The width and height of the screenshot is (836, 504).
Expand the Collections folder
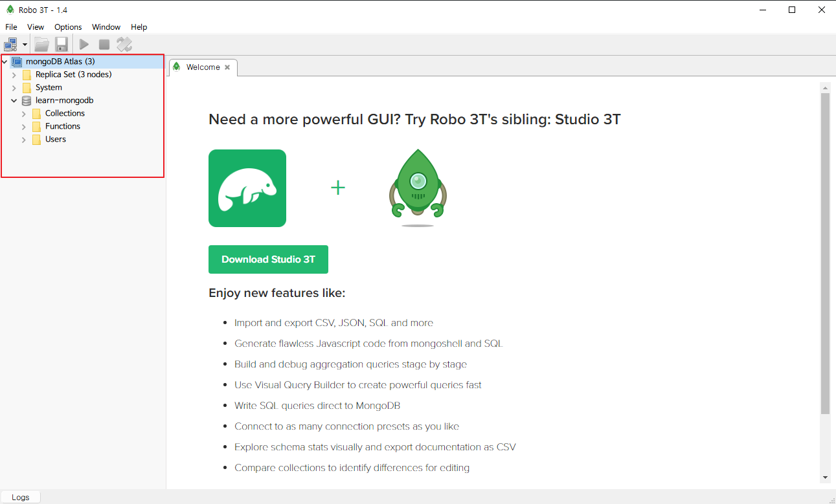(24, 113)
